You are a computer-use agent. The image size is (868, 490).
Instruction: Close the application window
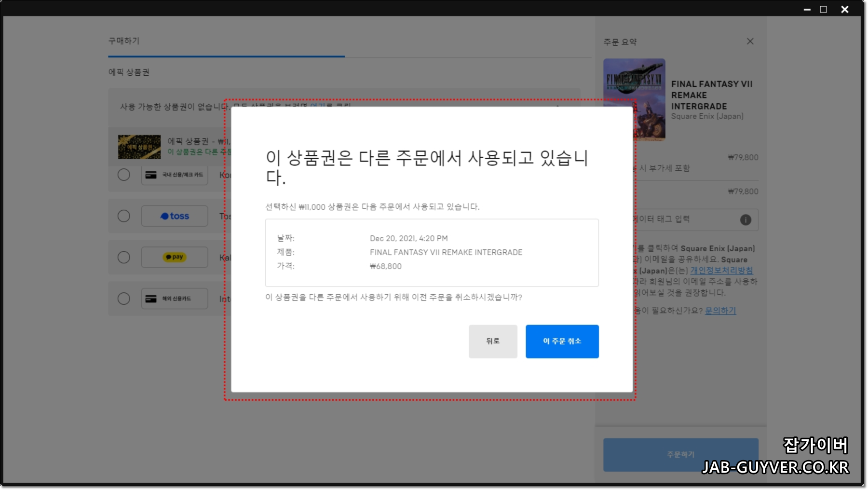tap(845, 9)
